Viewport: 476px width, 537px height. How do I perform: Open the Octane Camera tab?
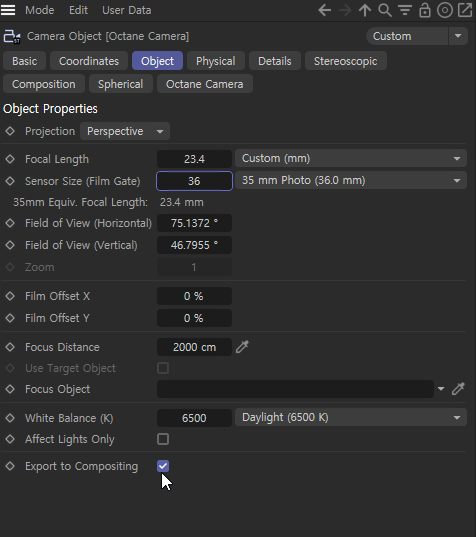pyautogui.click(x=205, y=84)
